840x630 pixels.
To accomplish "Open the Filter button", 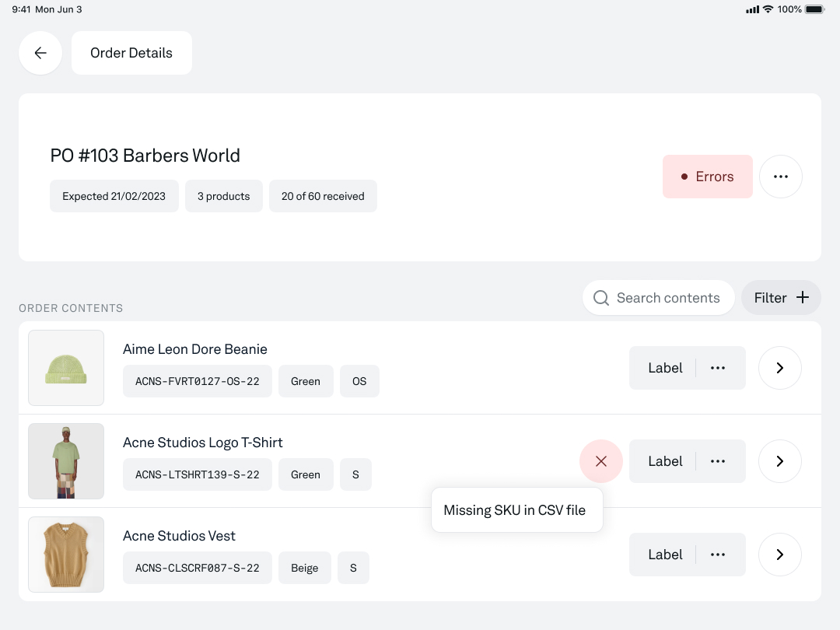I will tap(781, 297).
